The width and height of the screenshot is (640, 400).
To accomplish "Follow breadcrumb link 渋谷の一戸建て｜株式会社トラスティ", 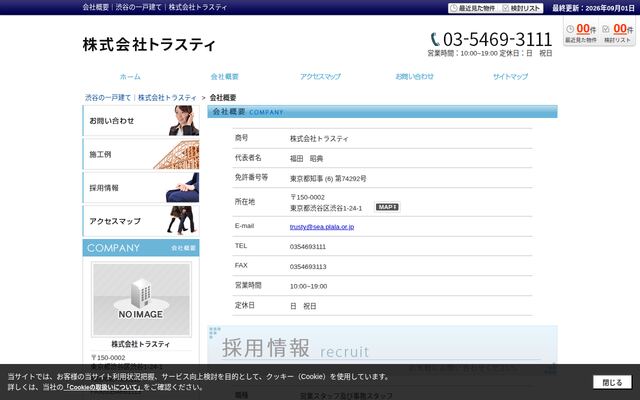I will pyautogui.click(x=141, y=98).
